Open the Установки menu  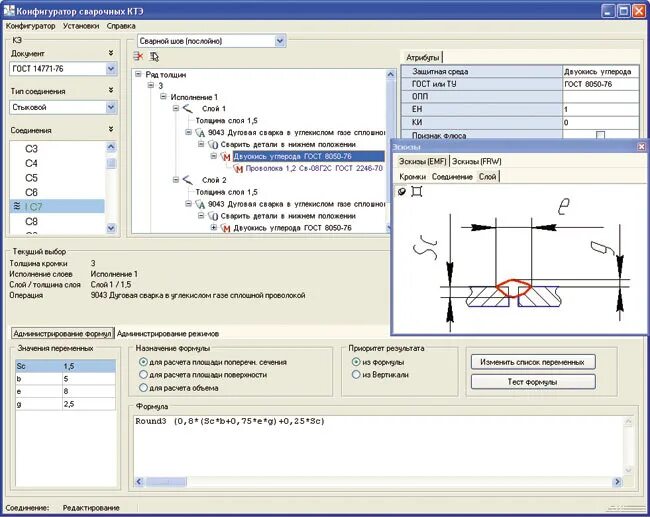[x=81, y=26]
